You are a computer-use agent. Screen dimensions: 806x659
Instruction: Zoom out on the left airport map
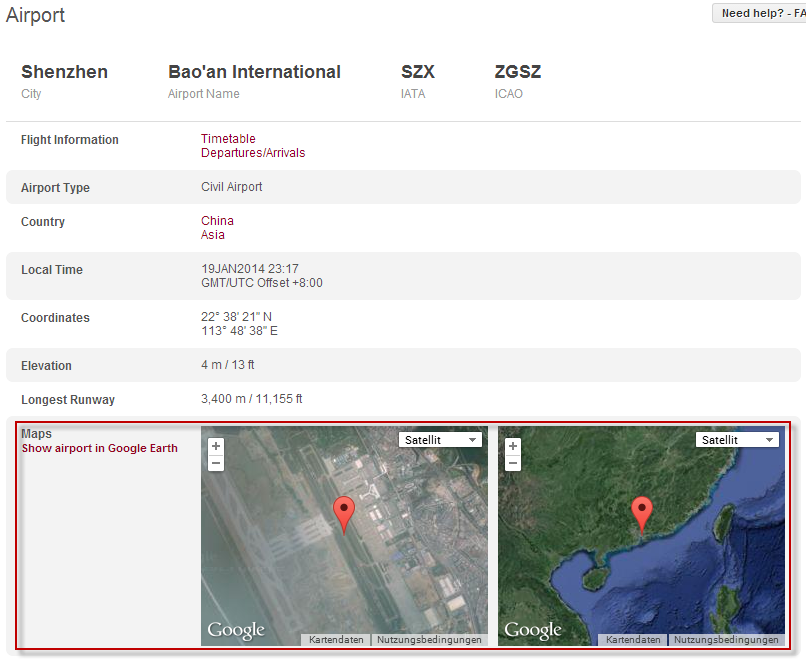coord(216,463)
